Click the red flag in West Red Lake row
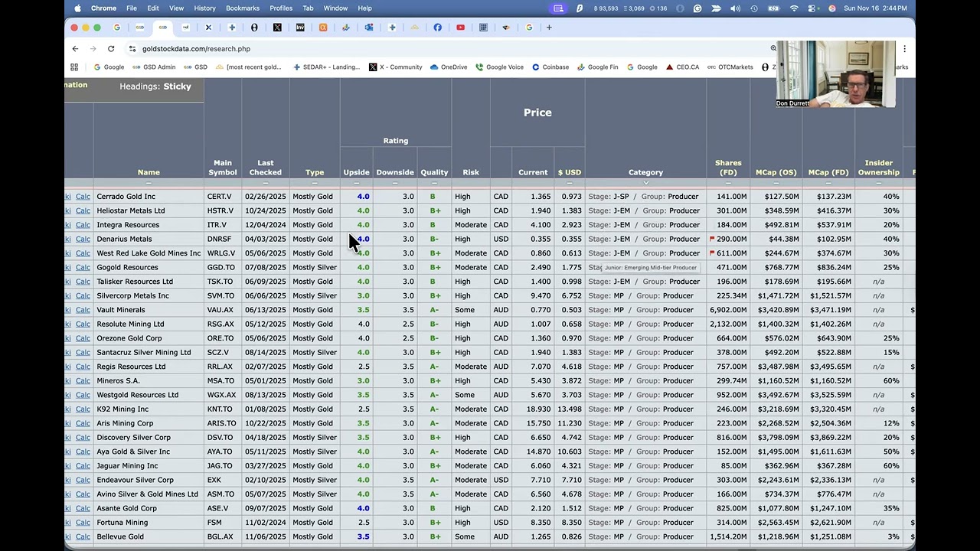The width and height of the screenshot is (980, 551). 713,253
